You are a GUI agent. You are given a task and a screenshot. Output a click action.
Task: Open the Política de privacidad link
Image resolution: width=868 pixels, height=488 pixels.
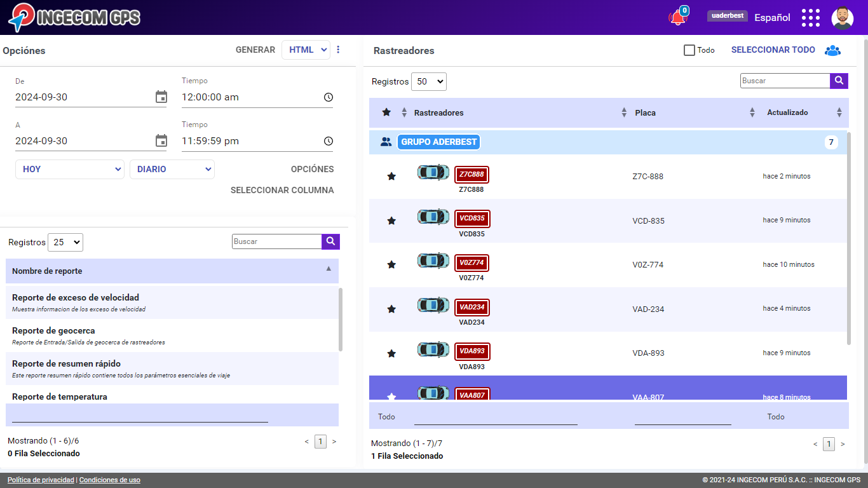tap(41, 480)
